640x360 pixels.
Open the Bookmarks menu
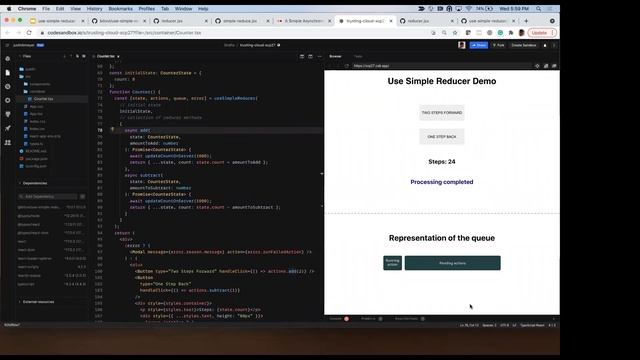120,9
